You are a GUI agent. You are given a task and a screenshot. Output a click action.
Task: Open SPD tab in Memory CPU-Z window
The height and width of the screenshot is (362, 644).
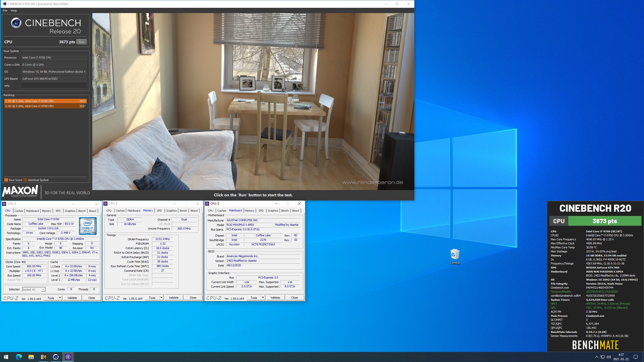(159, 211)
